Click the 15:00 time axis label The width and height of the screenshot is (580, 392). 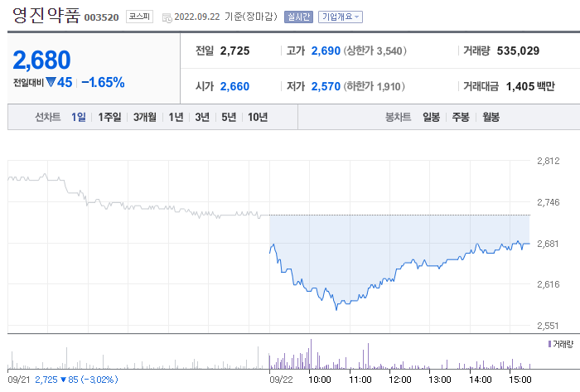[x=520, y=380]
